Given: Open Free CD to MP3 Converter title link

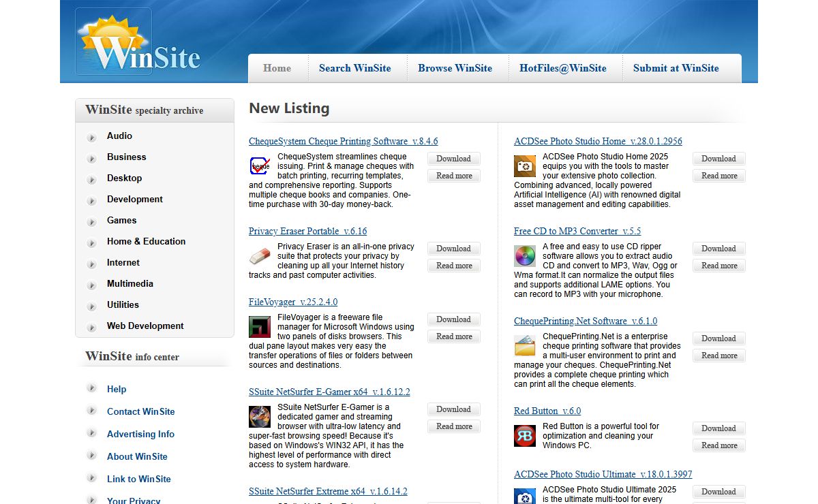Looking at the screenshot, I should click(577, 231).
